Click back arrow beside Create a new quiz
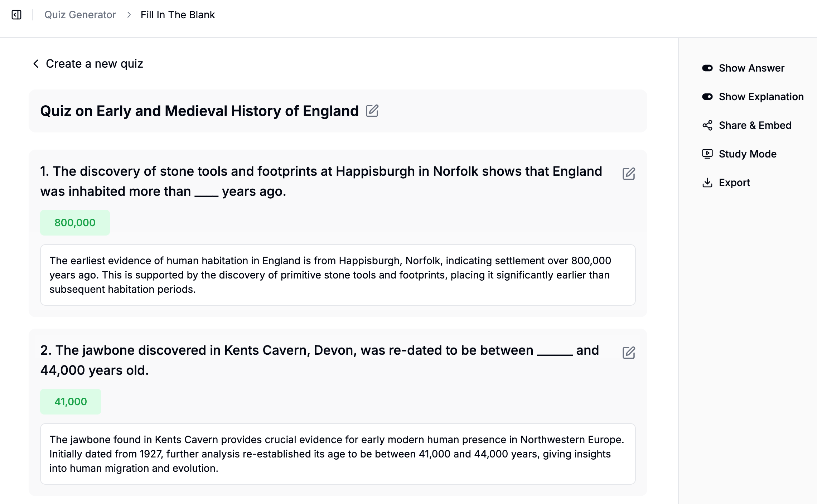The image size is (817, 504). 36,64
